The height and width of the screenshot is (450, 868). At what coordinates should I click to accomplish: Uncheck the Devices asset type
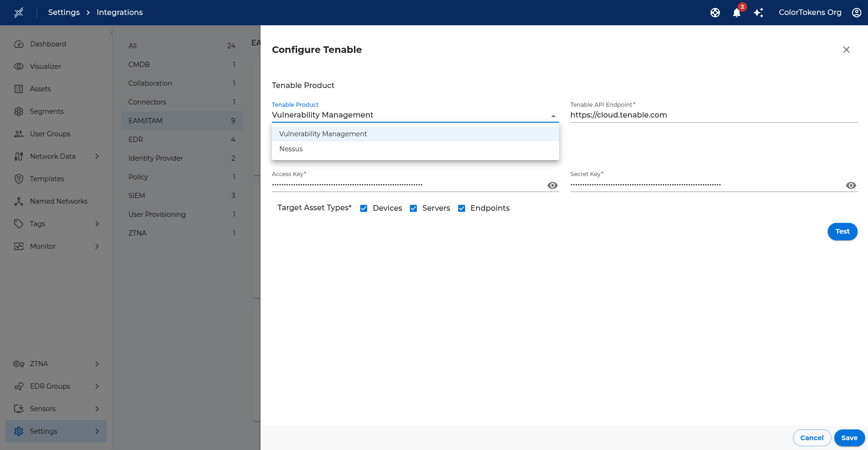(x=364, y=208)
